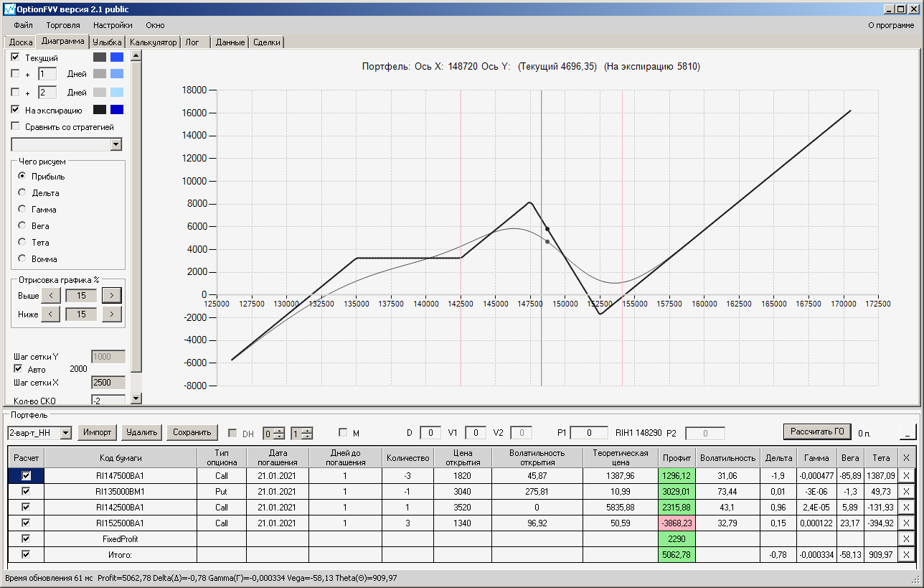Collapse the portfolio panel with underscore button

coord(907,432)
